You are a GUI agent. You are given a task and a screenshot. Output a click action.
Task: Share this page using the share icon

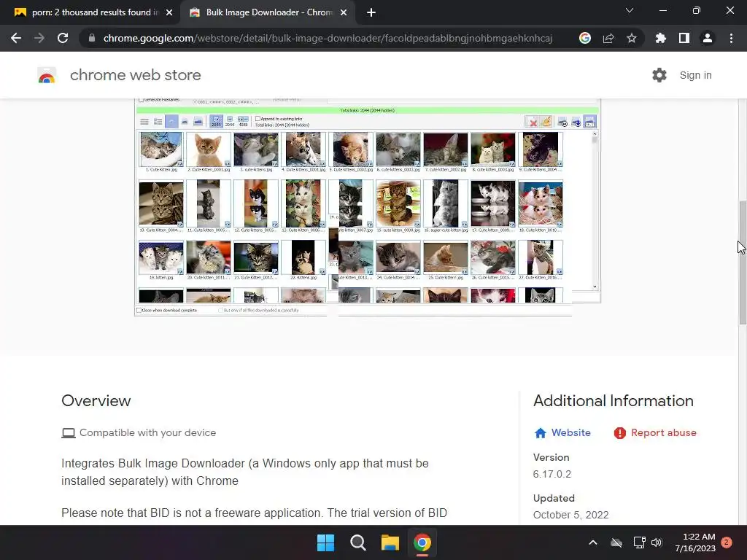[608, 38]
